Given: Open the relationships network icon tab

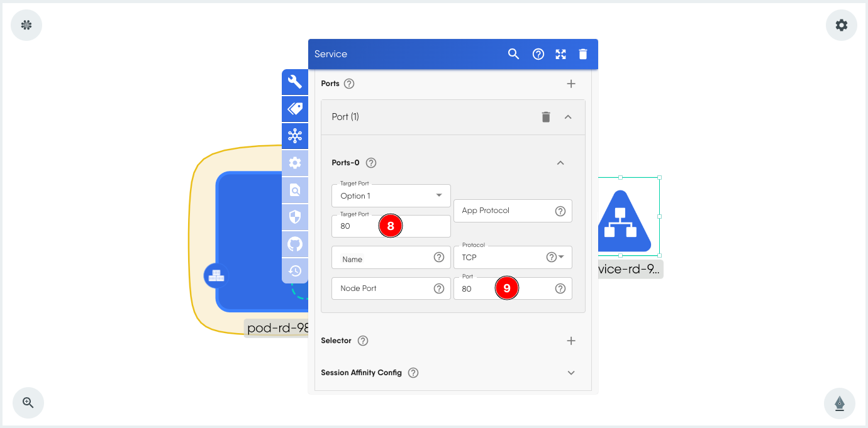Looking at the screenshot, I should 295,136.
